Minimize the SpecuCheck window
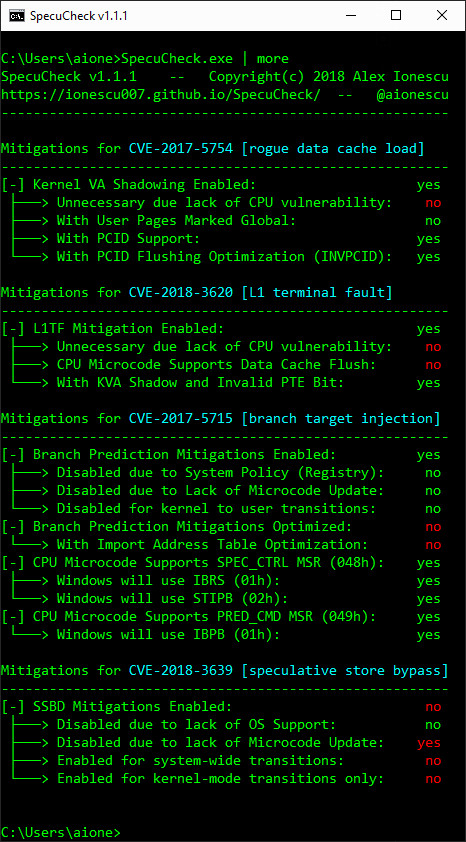This screenshot has height=842, width=466. tap(350, 16)
